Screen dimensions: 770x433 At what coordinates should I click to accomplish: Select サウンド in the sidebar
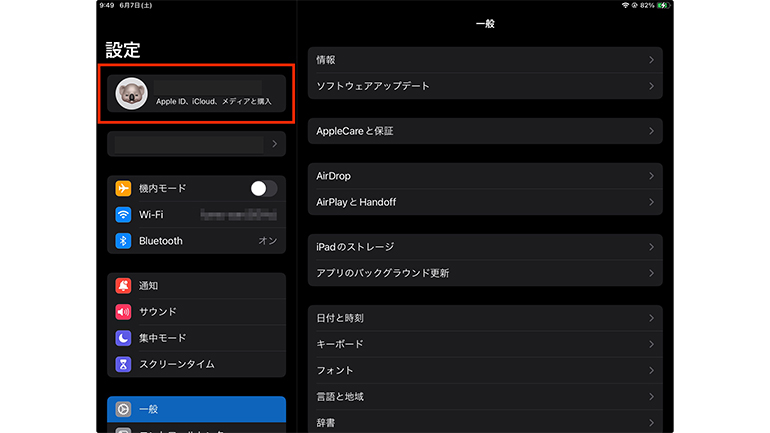pos(196,312)
